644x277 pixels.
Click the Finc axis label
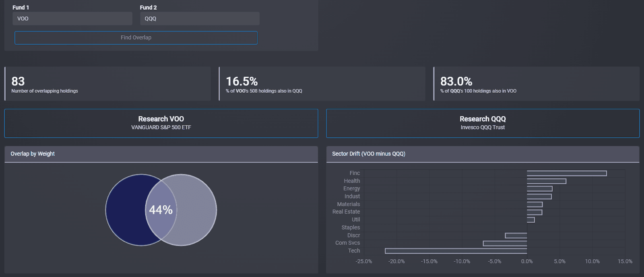(355, 173)
